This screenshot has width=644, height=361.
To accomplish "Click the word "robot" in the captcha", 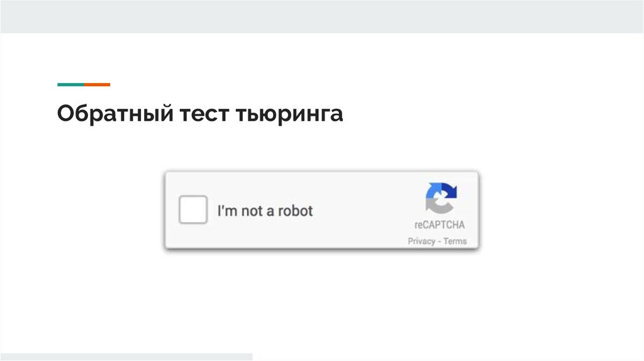I will coord(295,211).
